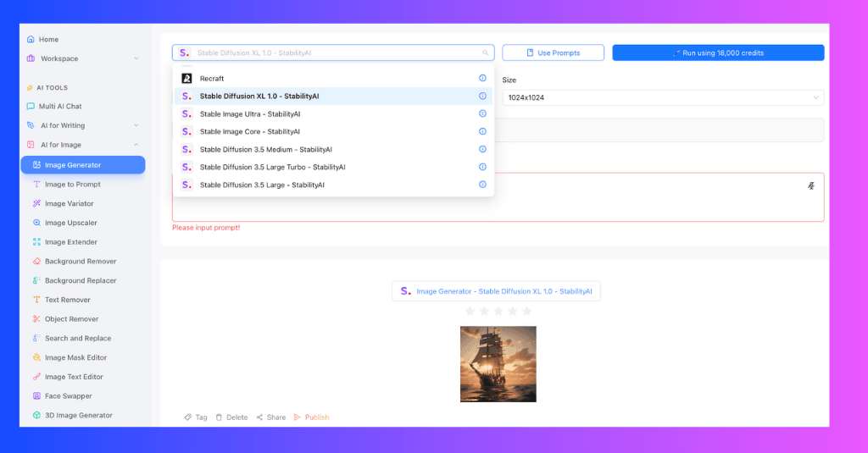Click the Text Remover icon
Screen dimensions: 868x453
[36, 300]
